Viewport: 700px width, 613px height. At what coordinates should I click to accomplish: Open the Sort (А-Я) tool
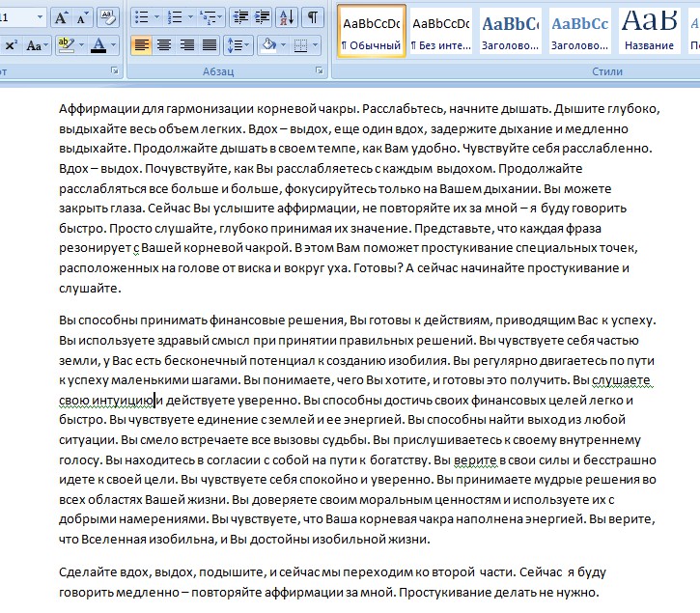coord(287,17)
